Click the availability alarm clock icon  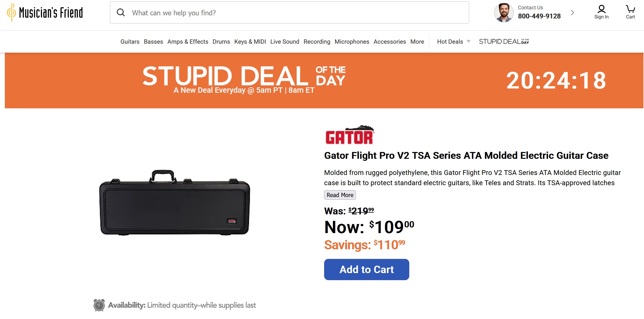pos(99,305)
